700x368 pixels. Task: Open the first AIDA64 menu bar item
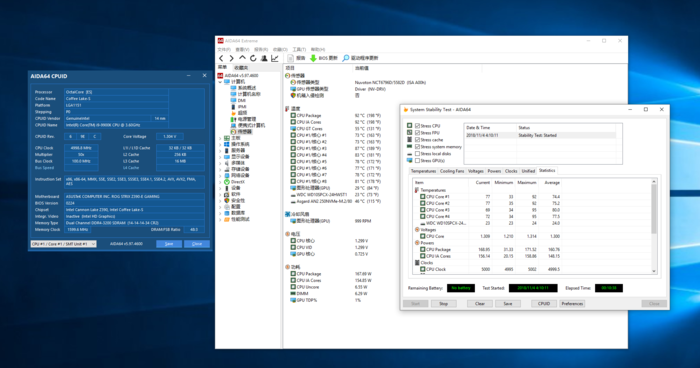point(224,49)
